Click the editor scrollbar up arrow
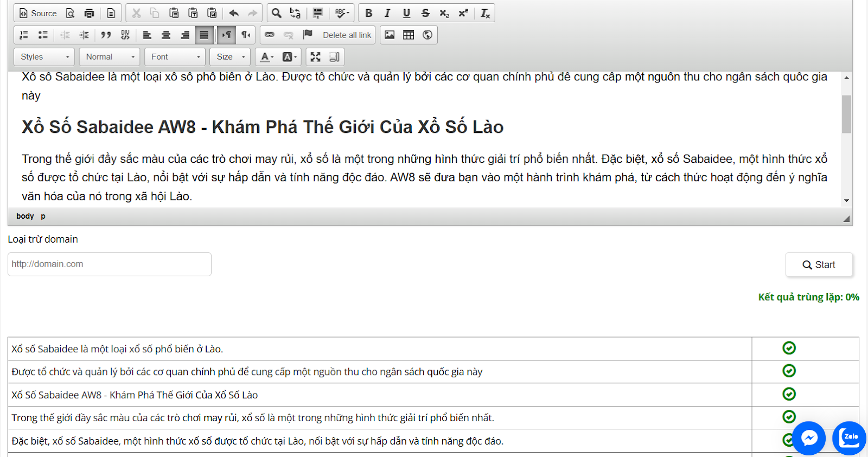868x457 pixels. click(x=846, y=78)
